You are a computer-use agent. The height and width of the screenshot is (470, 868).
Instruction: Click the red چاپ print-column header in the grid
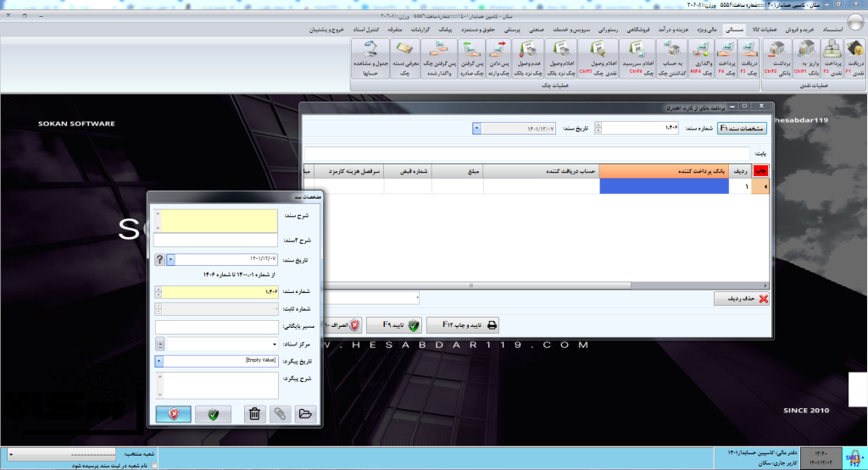760,171
